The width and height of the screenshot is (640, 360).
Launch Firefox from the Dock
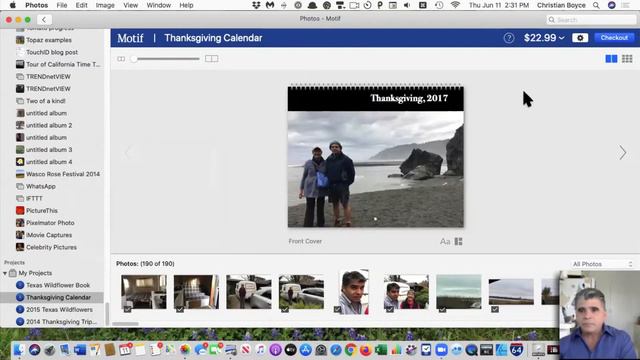coord(365,350)
